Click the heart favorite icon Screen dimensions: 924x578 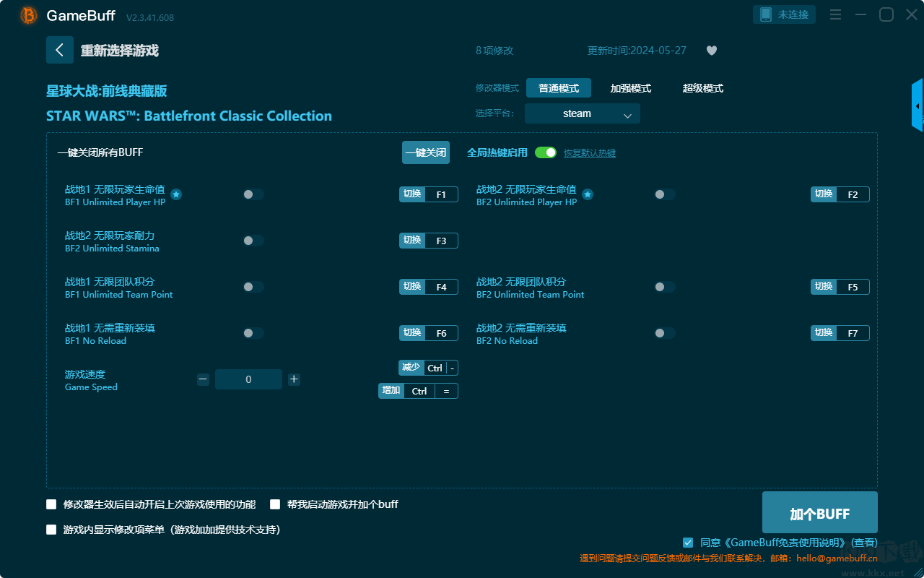tap(712, 51)
